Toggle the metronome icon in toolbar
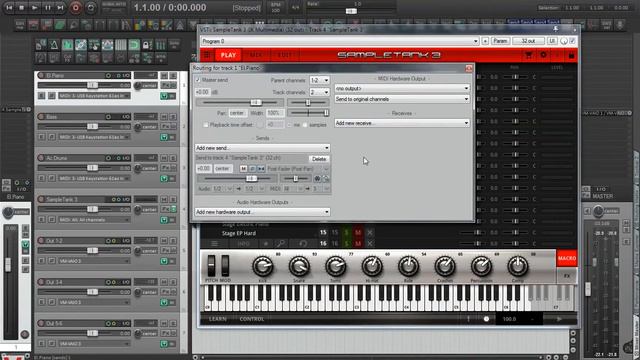The width and height of the screenshot is (640, 360). [x=54, y=44]
